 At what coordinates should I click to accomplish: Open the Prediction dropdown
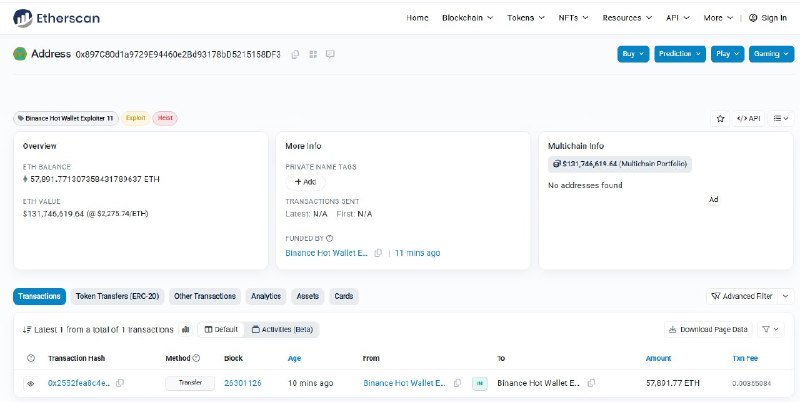(x=680, y=54)
